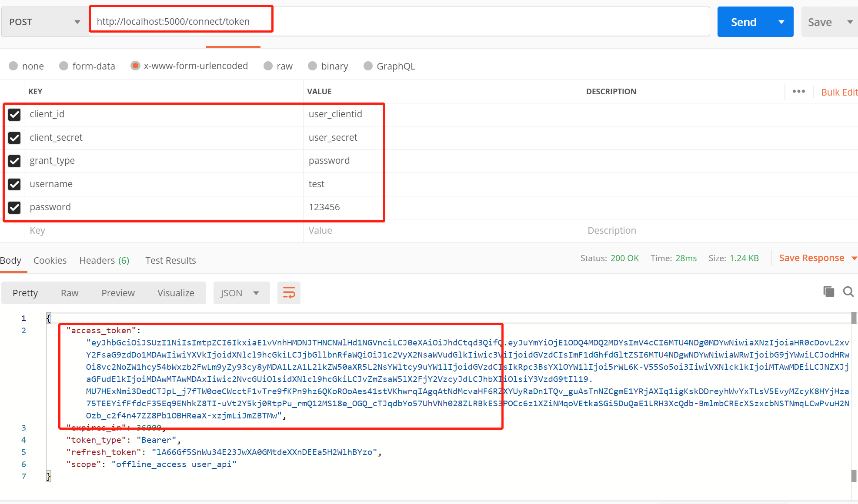This screenshot has width=858, height=504.
Task: Click the wrap text icon in toolbar
Action: point(289,293)
